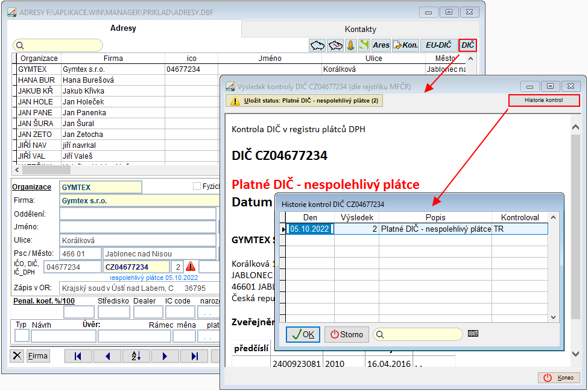Select the Jan Zetocha row
588x391 pixels.
[x=118, y=135]
